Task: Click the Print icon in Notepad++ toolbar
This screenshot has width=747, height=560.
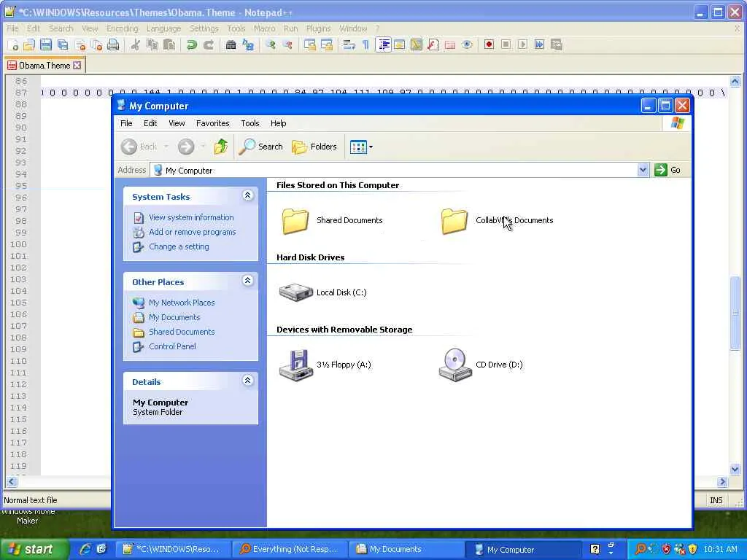Action: [113, 44]
